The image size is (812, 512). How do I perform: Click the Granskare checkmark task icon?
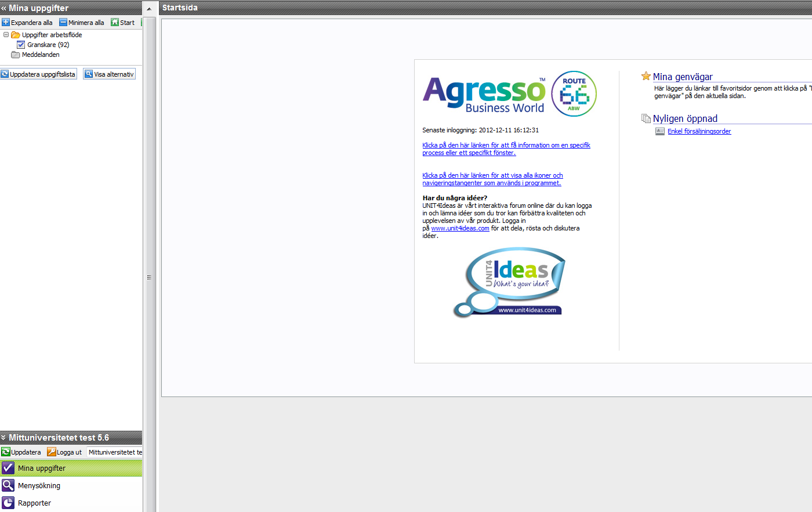point(21,45)
